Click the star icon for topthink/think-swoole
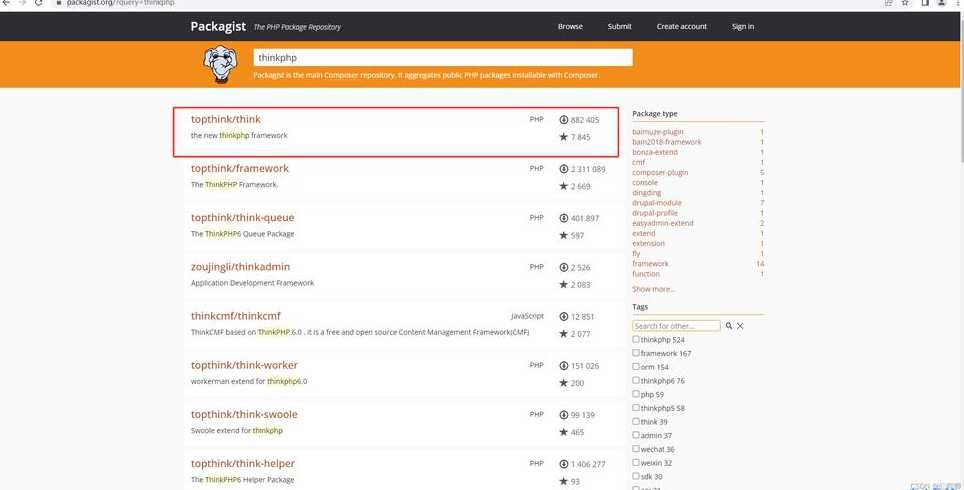This screenshot has width=964, height=490. 563,432
